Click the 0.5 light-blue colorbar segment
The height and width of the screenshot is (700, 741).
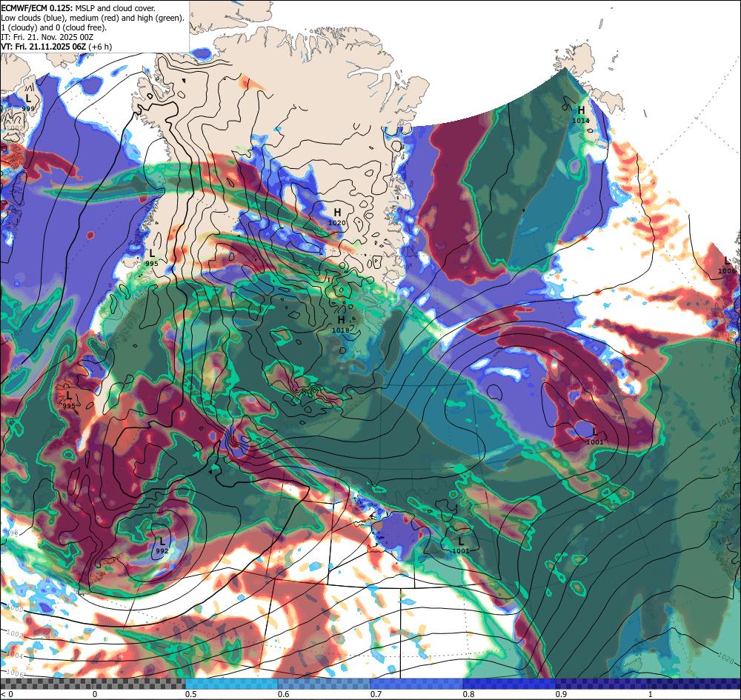pos(231,684)
